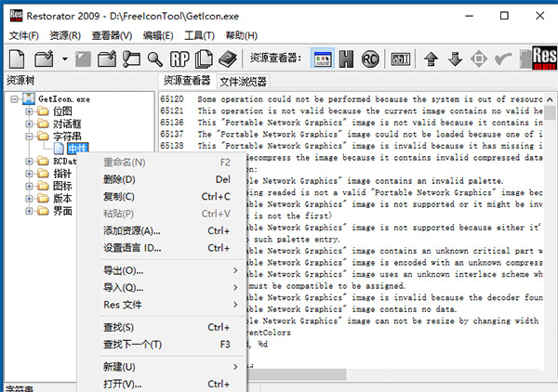Choose 删除(D) from context menu
558x392 pixels.
point(119,179)
